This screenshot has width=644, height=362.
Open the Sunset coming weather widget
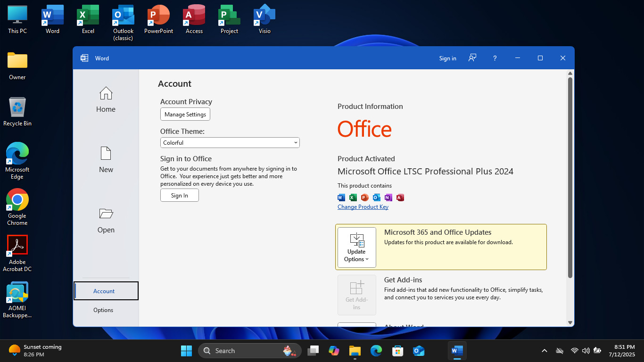(x=35, y=351)
